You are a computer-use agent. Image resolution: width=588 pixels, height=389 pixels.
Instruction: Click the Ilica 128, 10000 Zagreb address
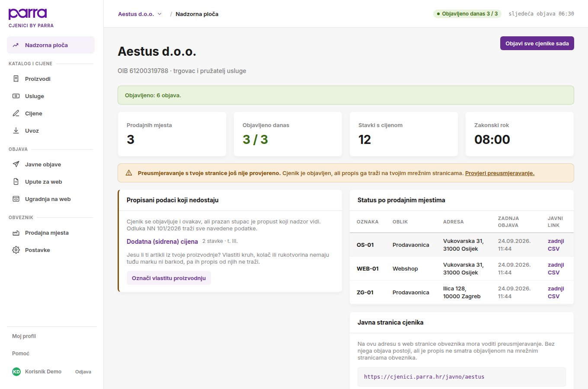tap(462, 292)
